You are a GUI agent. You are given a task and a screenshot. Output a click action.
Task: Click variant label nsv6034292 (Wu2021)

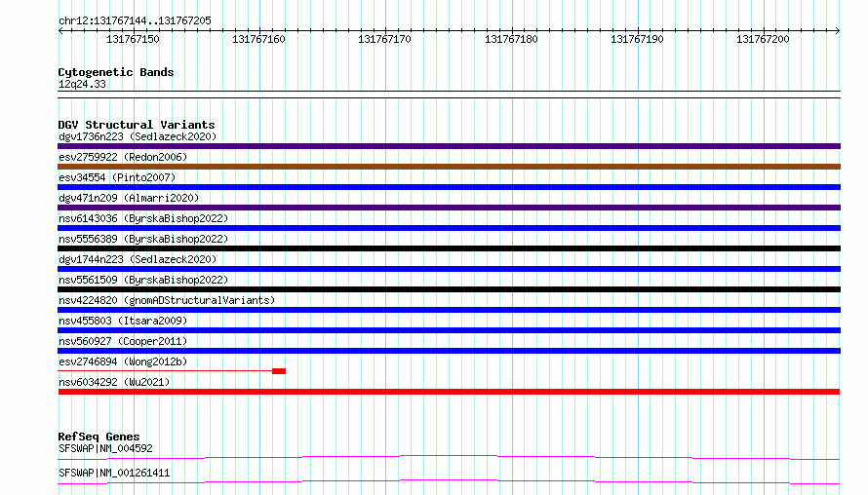(114, 382)
